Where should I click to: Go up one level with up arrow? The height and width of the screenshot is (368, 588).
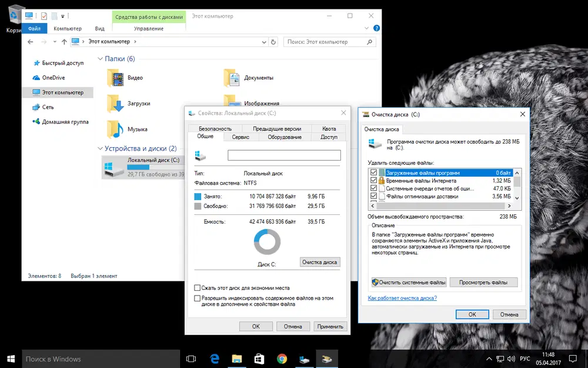click(x=64, y=42)
